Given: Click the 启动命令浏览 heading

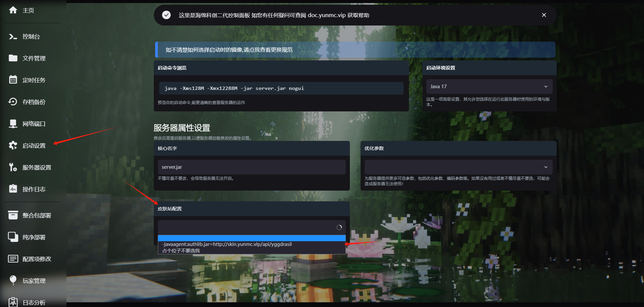Looking at the screenshot, I should point(172,68).
